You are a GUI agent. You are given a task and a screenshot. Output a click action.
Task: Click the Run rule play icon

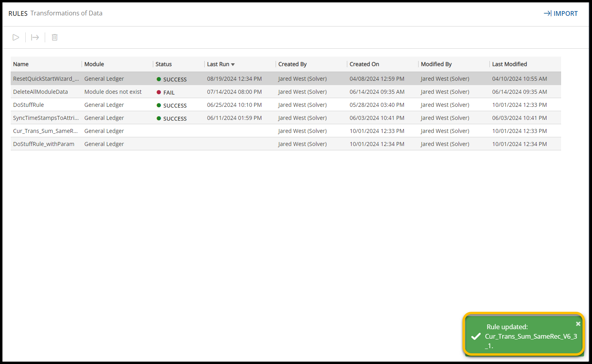(16, 37)
